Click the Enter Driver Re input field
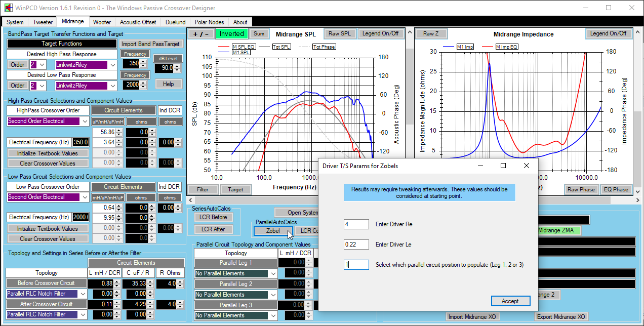Screen dimensions: 644x326 coord(356,224)
